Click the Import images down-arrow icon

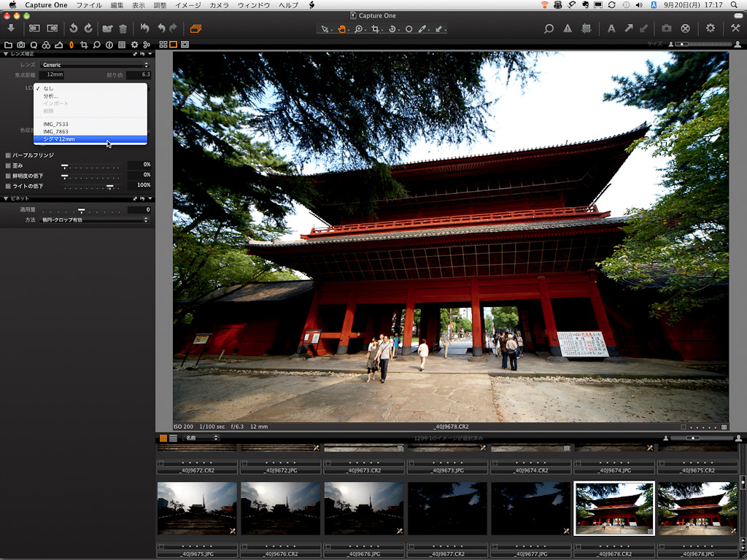tap(11, 28)
